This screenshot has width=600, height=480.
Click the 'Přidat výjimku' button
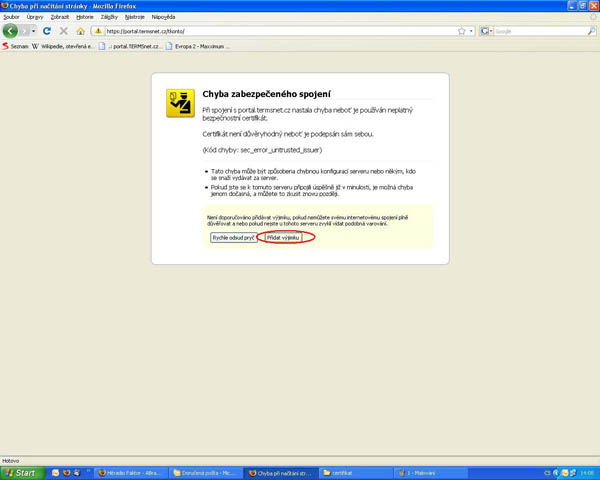point(285,239)
